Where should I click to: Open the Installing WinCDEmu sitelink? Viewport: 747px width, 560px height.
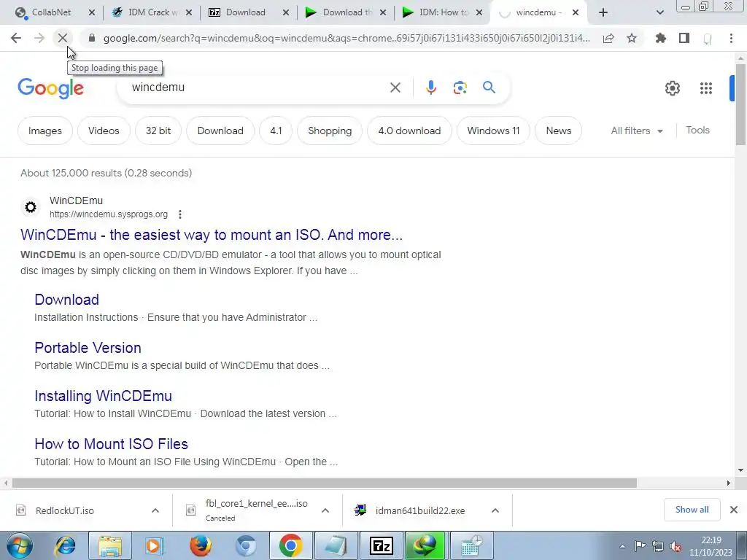coord(103,396)
